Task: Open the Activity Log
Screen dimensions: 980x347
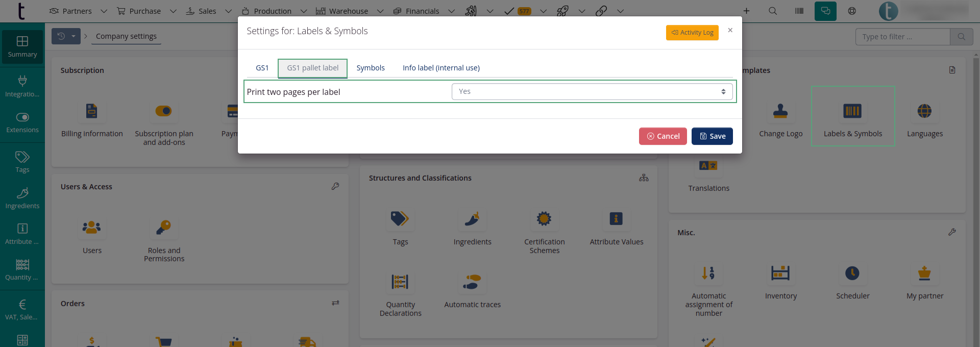Action: pyautogui.click(x=692, y=33)
